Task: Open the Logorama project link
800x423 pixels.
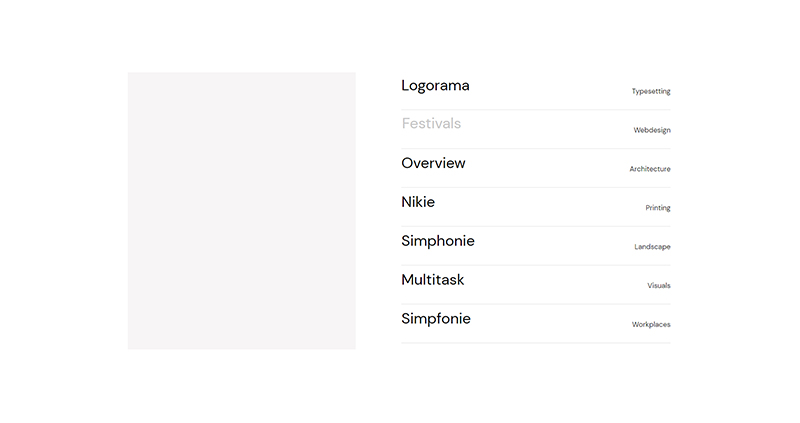Action: click(x=435, y=86)
